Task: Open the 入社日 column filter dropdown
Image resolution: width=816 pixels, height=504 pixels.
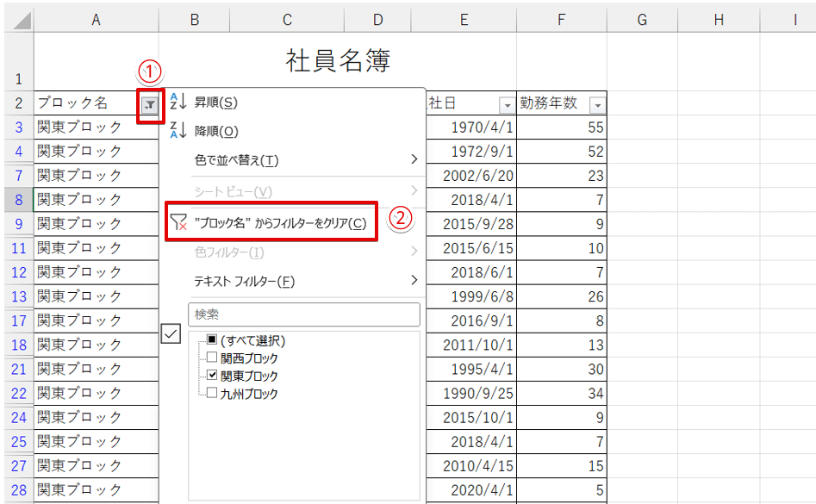Action: 506,104
